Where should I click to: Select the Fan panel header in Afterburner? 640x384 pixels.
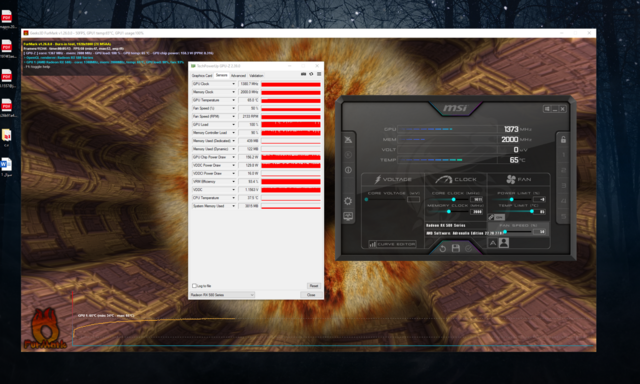pyautogui.click(x=518, y=179)
